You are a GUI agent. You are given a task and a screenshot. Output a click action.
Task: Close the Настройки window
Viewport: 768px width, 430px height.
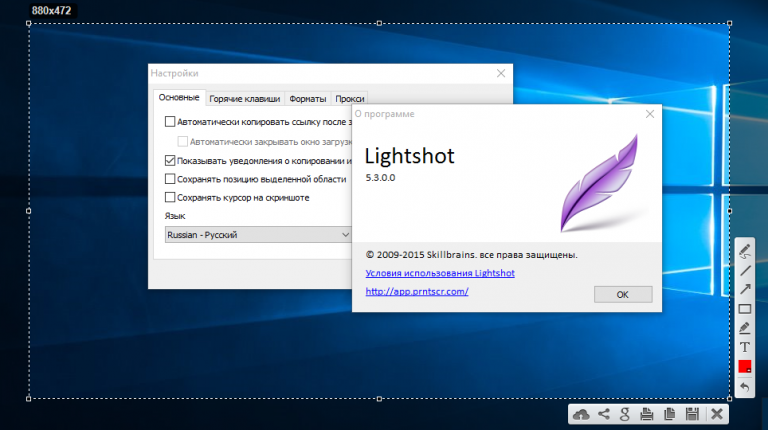(x=501, y=73)
